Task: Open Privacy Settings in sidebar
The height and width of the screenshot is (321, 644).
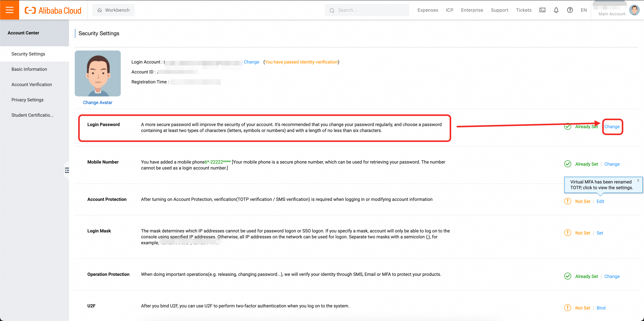Action: pyautogui.click(x=27, y=100)
